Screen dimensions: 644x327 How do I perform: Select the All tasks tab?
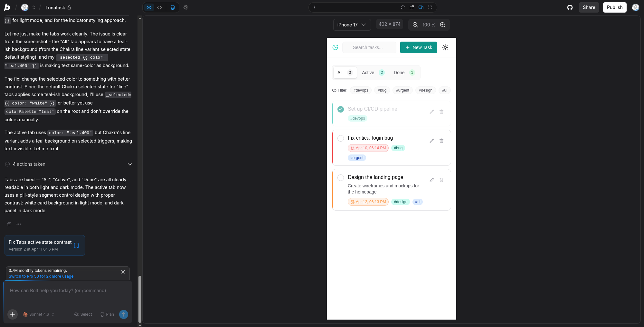(x=345, y=73)
